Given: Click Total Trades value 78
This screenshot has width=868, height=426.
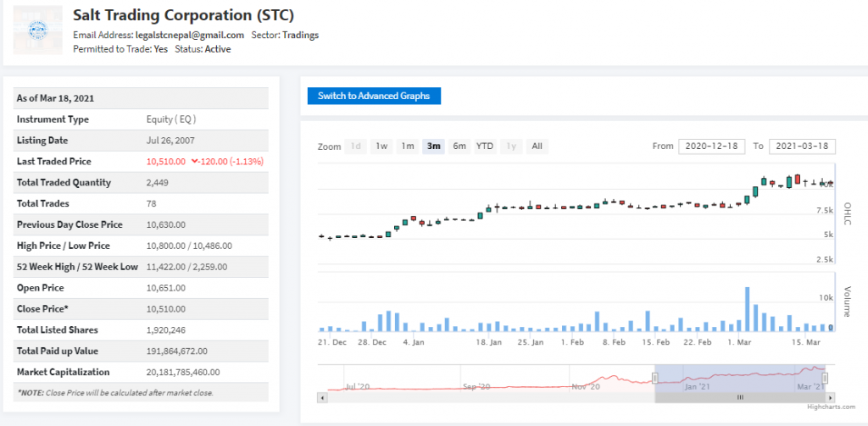Looking at the screenshot, I should coord(151,203).
